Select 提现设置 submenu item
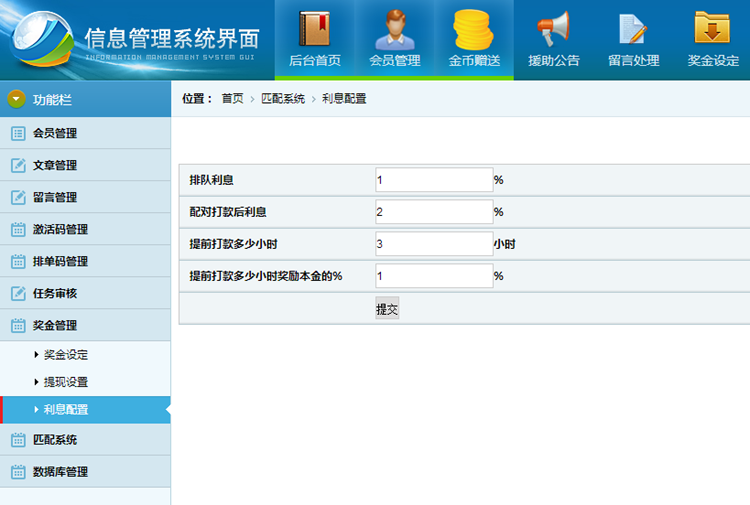 [x=66, y=382]
